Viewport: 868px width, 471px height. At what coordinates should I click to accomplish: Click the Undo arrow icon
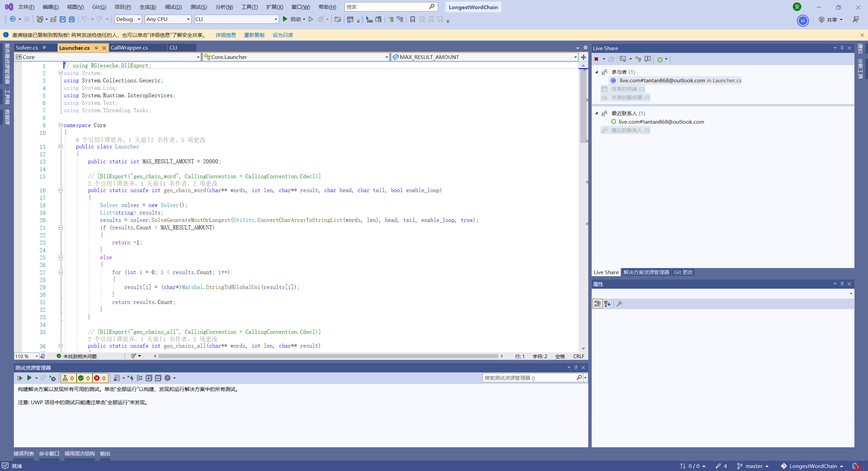pos(84,19)
